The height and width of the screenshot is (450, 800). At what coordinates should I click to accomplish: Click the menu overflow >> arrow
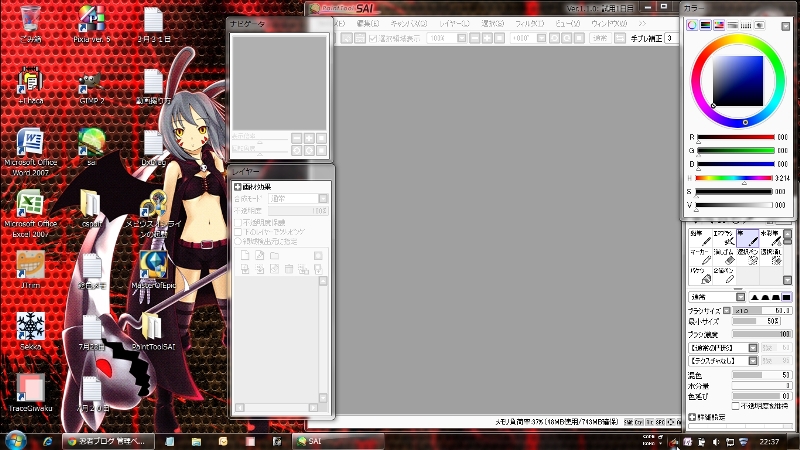(x=642, y=23)
